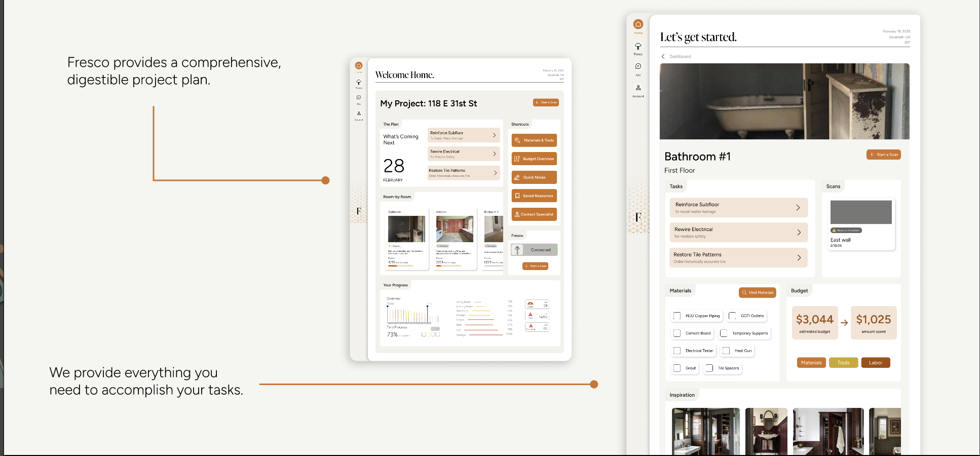
Task: Select the Materials budget tag
Action: (811, 363)
